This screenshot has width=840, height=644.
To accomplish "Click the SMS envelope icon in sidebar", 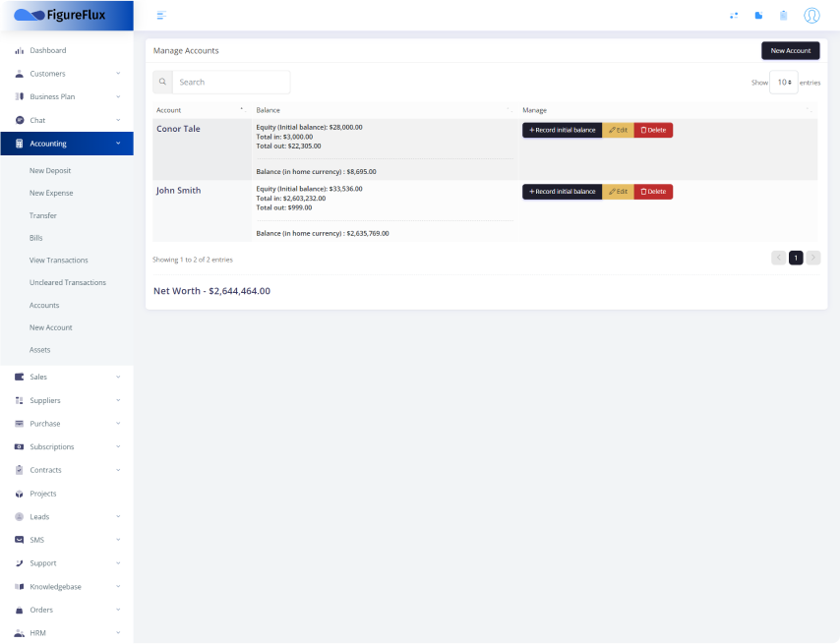I will [19, 540].
